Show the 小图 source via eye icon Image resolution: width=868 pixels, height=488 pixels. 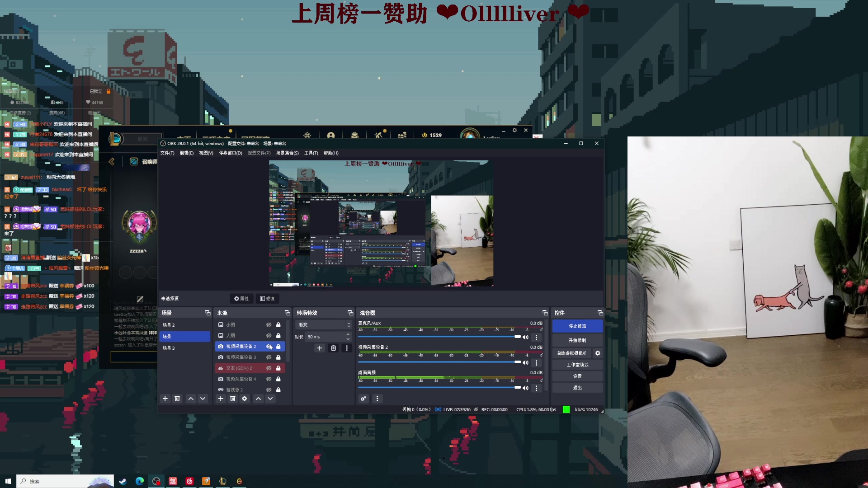(x=269, y=325)
